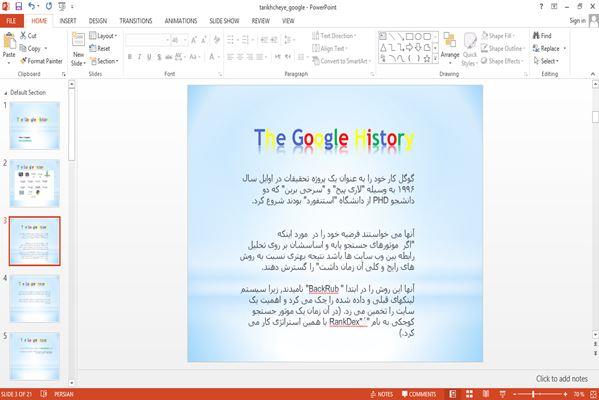Switch to the INSERT tab

coord(68,21)
